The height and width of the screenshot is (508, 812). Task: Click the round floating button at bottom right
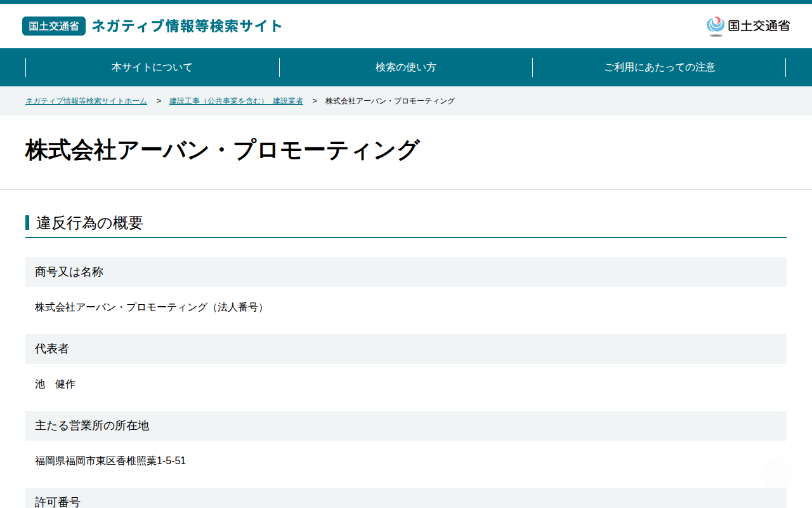pos(777,473)
